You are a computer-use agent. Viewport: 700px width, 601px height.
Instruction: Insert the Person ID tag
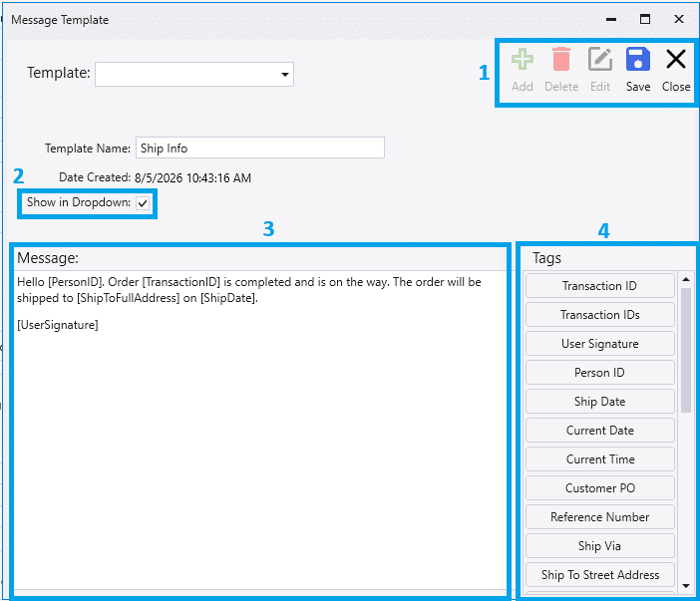599,373
